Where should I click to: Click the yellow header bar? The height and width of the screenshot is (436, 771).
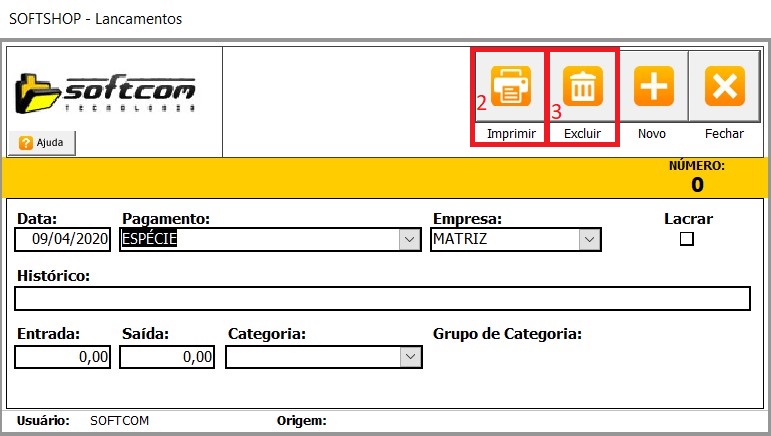click(330, 176)
